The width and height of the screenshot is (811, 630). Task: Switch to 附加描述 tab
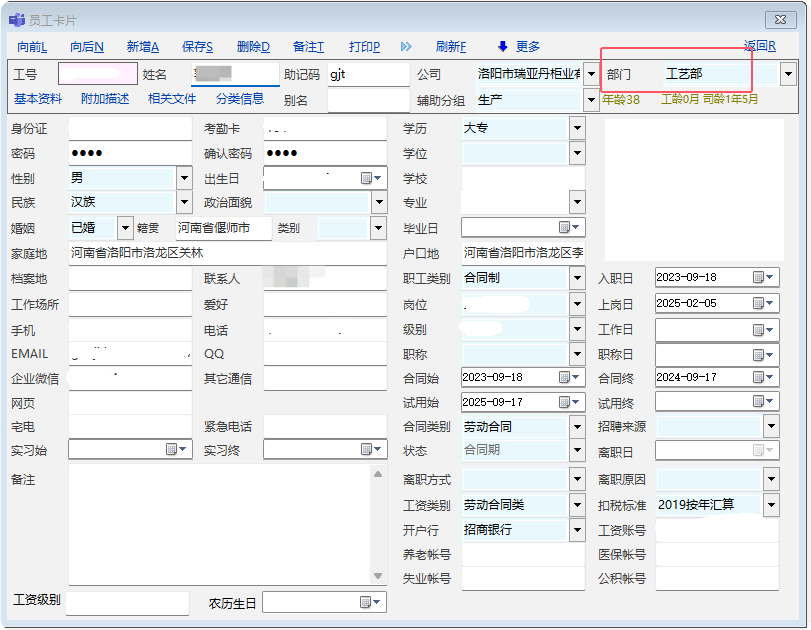[105, 99]
